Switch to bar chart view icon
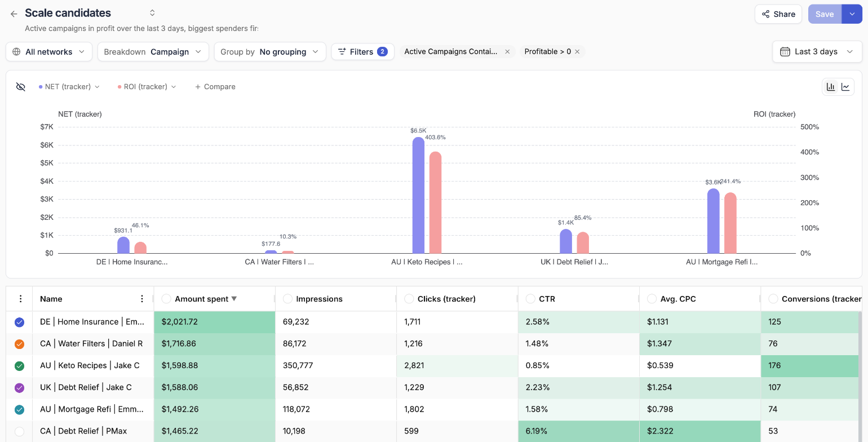This screenshot has width=868, height=442. (831, 87)
